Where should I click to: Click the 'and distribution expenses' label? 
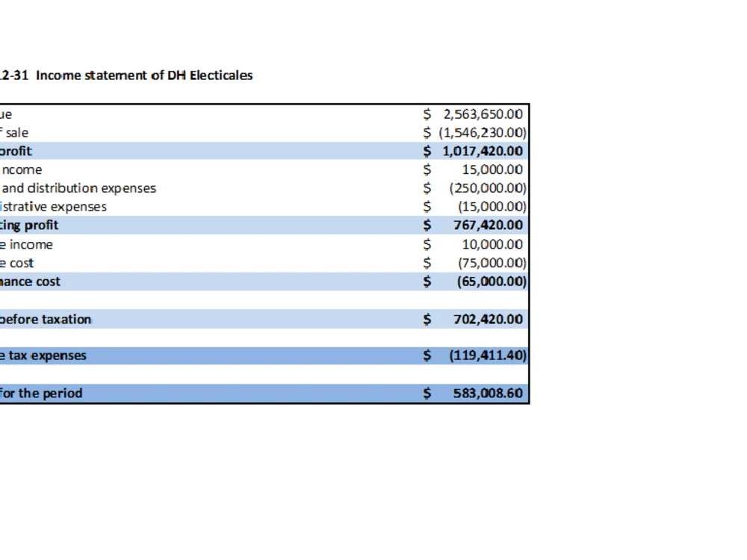point(78,188)
